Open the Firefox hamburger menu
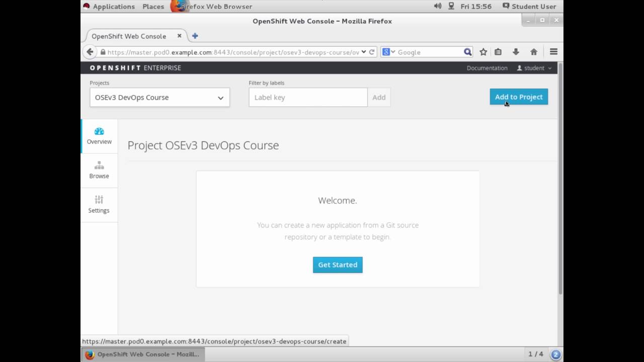Screen dimensions: 644x362 553,52
